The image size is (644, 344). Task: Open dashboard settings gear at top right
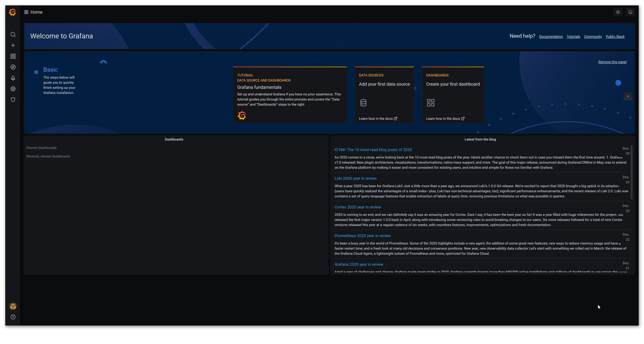click(x=618, y=12)
